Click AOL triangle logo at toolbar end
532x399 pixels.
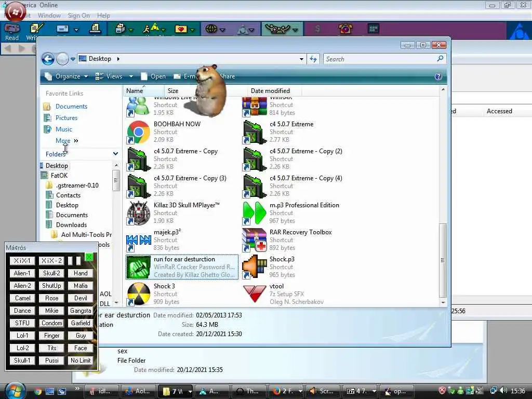pyautogui.click(x=519, y=31)
